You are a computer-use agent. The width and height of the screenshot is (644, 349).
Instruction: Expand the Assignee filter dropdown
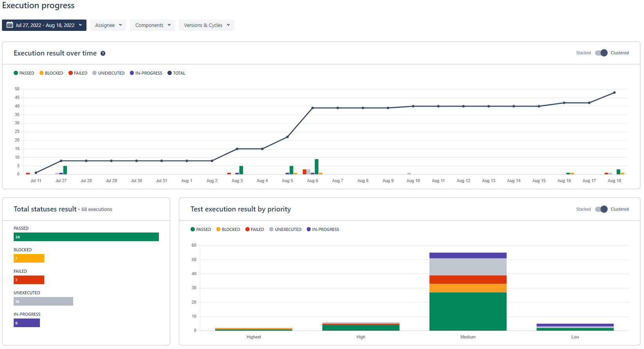108,25
